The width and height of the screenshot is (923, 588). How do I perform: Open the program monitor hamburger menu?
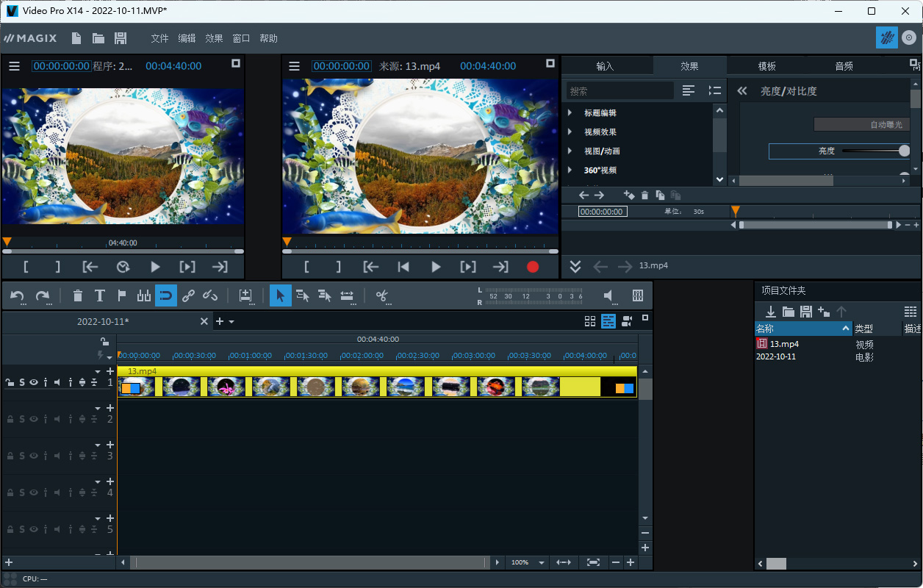tap(14, 66)
